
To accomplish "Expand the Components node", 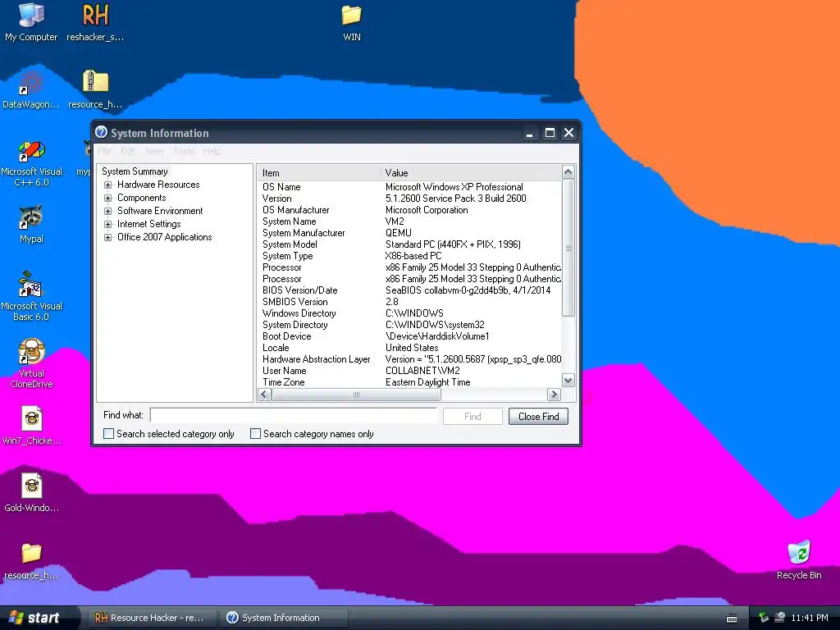I will click(x=107, y=198).
